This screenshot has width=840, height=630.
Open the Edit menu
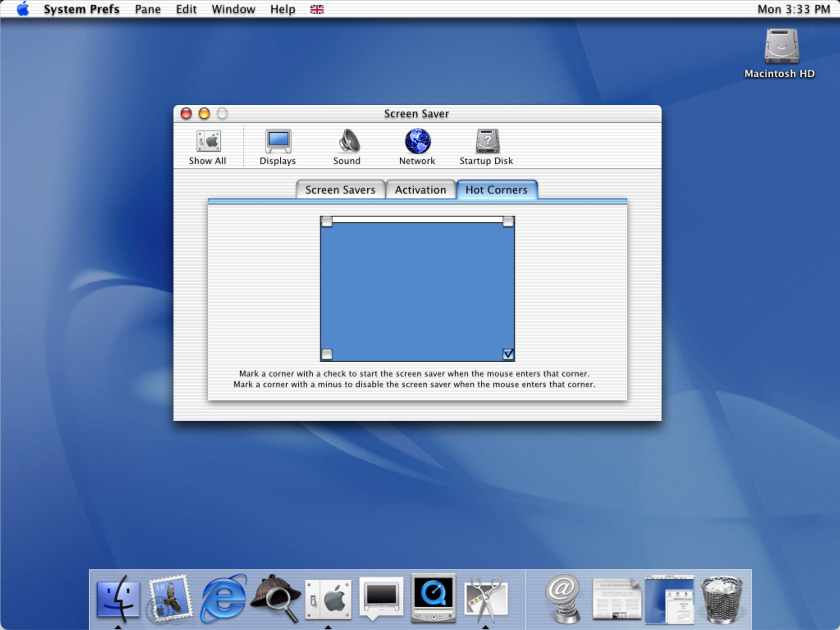pyautogui.click(x=186, y=9)
